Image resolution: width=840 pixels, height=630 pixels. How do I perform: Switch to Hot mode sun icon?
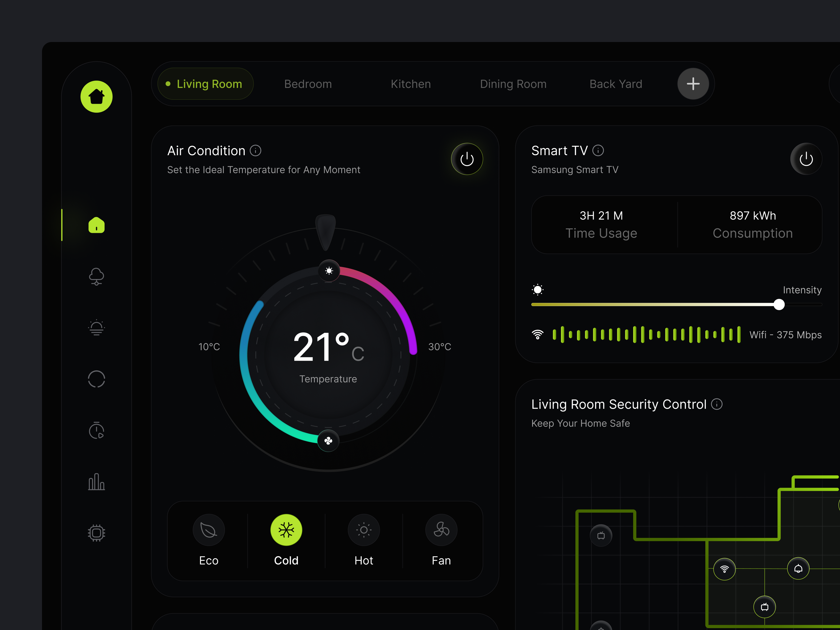363,530
